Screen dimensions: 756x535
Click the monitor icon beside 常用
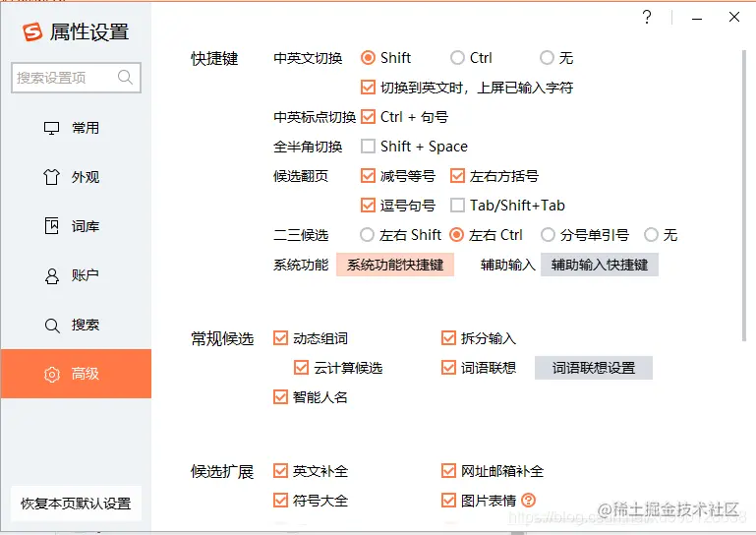(x=51, y=128)
